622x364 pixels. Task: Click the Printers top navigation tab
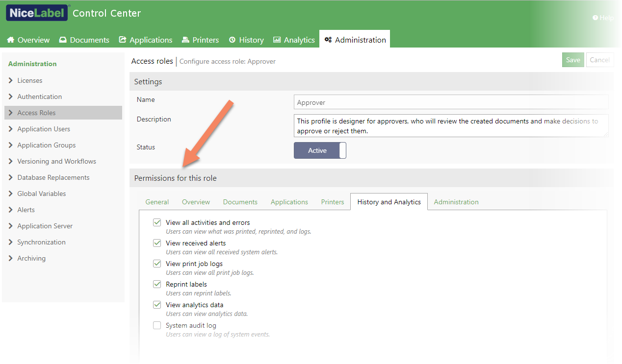click(201, 40)
